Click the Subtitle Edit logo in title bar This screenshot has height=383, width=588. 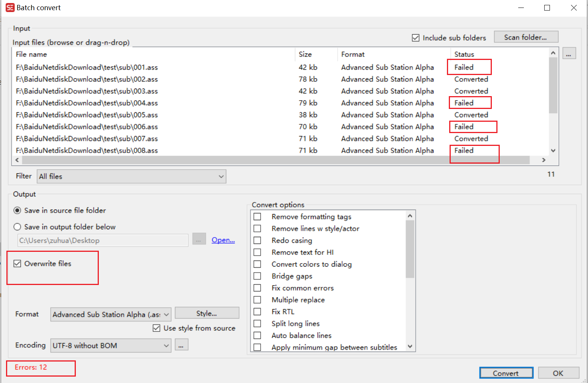[x=10, y=7]
